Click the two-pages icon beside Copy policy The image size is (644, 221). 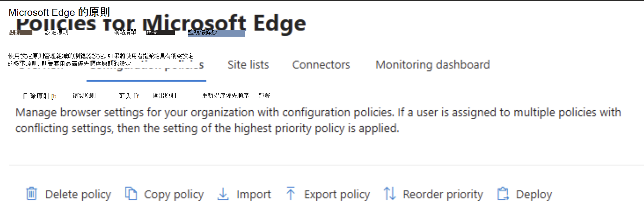[131, 194]
